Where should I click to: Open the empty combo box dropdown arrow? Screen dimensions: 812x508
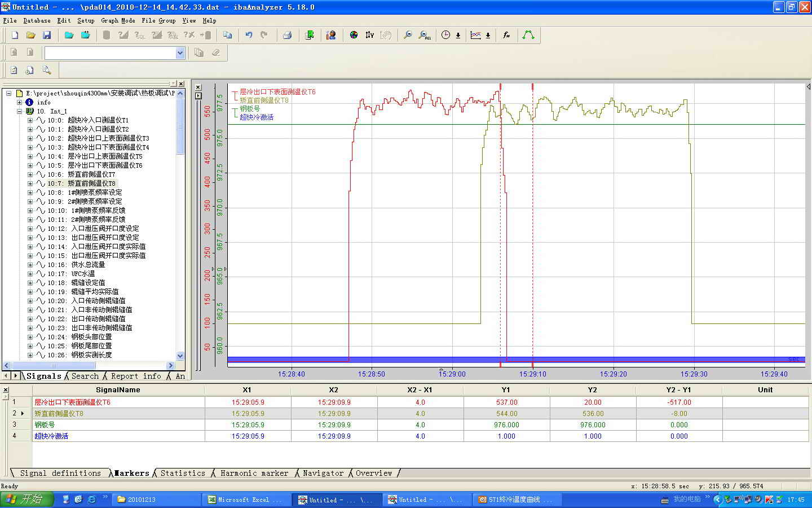pos(180,53)
